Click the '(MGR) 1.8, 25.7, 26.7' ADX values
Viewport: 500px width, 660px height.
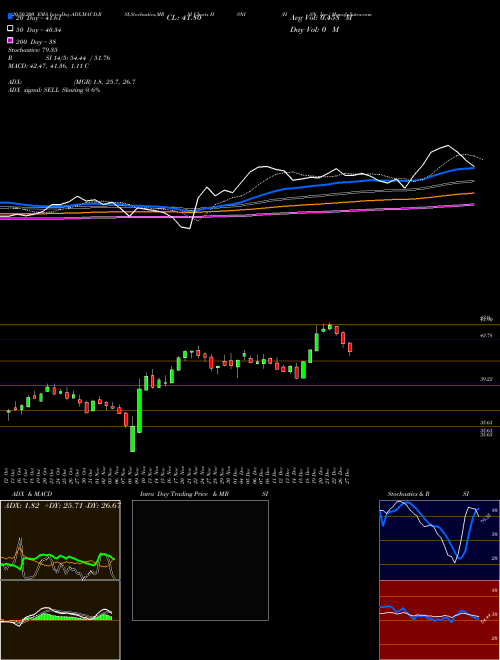pos(104,82)
